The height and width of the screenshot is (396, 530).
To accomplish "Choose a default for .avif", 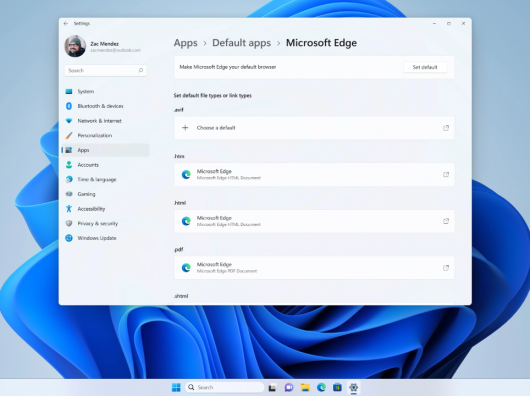I will coord(314,128).
